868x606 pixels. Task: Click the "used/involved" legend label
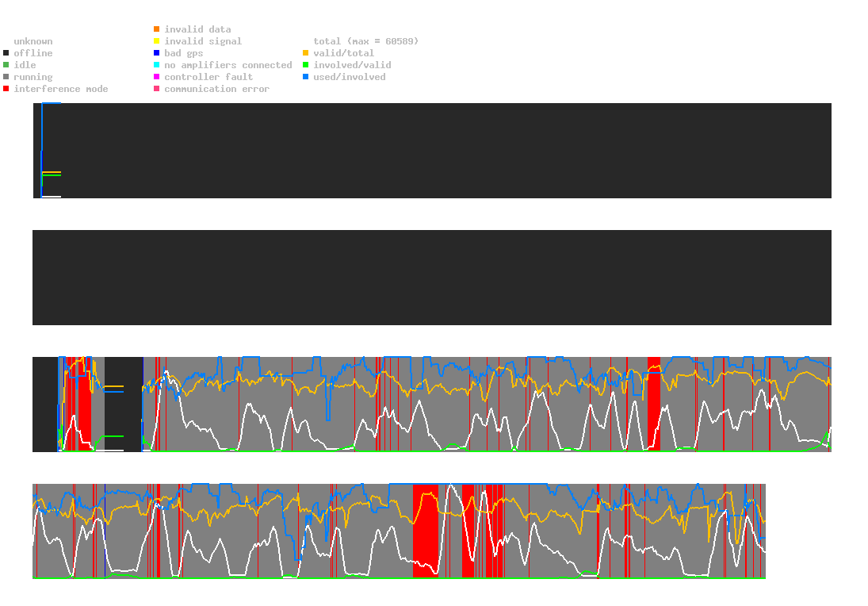pos(350,77)
